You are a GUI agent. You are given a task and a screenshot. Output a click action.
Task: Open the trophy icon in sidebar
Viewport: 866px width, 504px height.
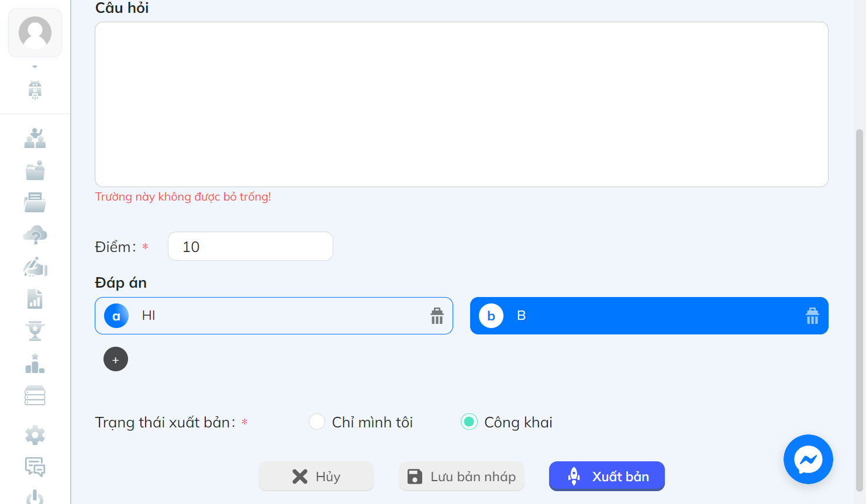pos(35,331)
